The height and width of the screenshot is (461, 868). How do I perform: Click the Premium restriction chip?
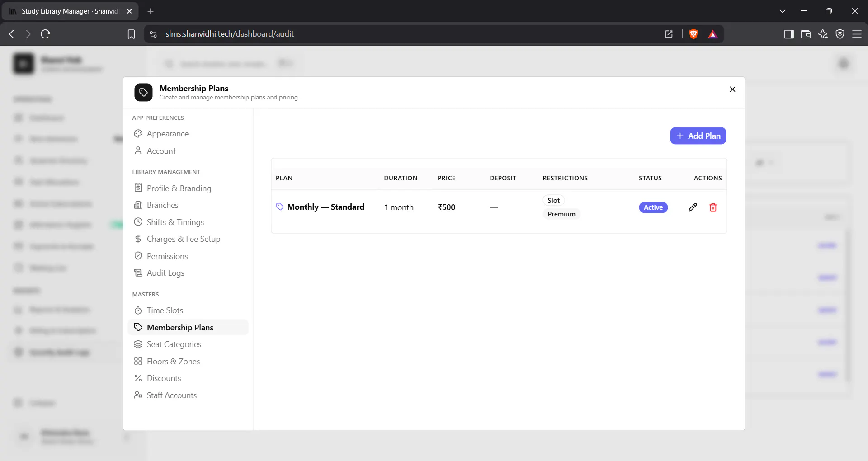pyautogui.click(x=561, y=214)
